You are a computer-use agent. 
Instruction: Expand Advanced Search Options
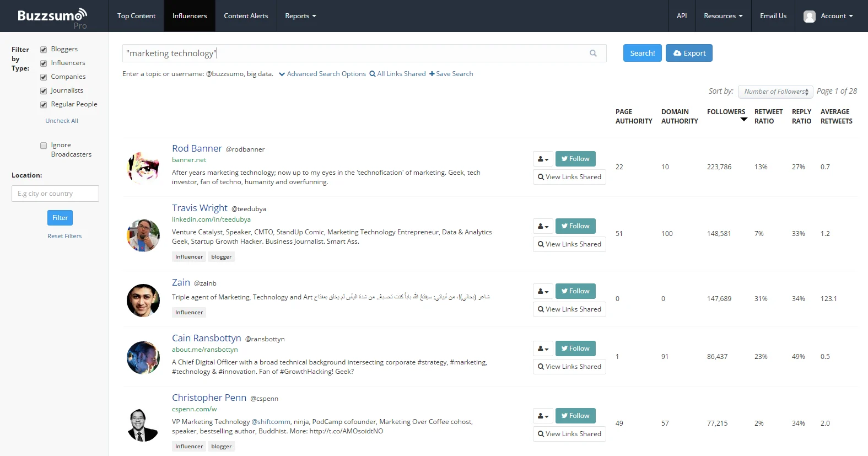(x=322, y=74)
